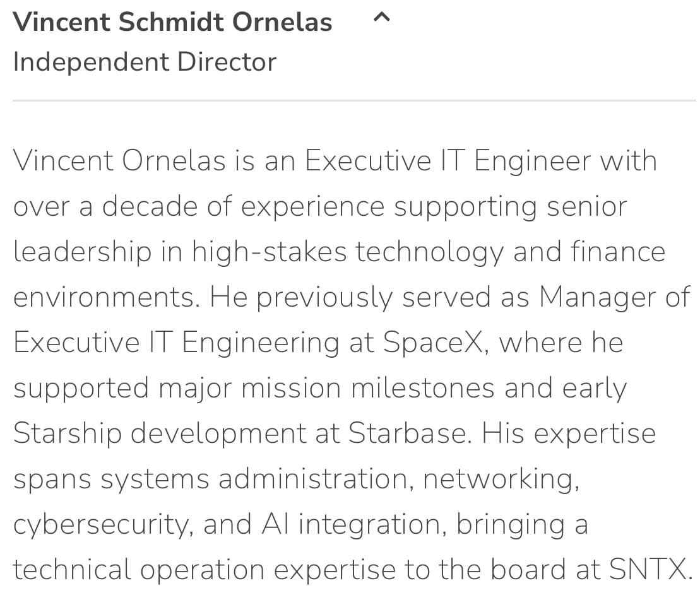Screen dimensions: 700x600
Task: Click the word Starbase in the paragraph
Action: (x=406, y=433)
